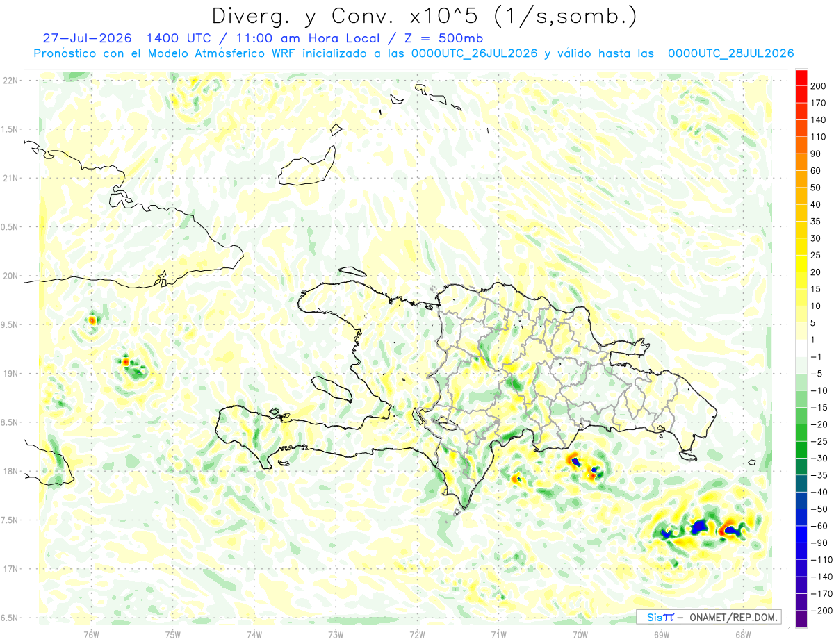
Task: Click the 6.5N latitude label
Action: coord(10,618)
